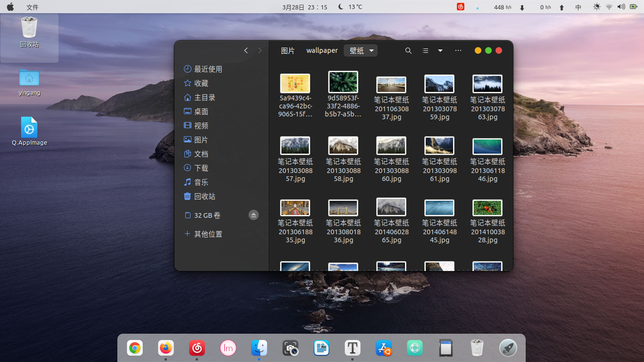Viewport: 644px width, 362px height.
Task: Click the rocket launcher icon in the dock
Action: click(508, 348)
